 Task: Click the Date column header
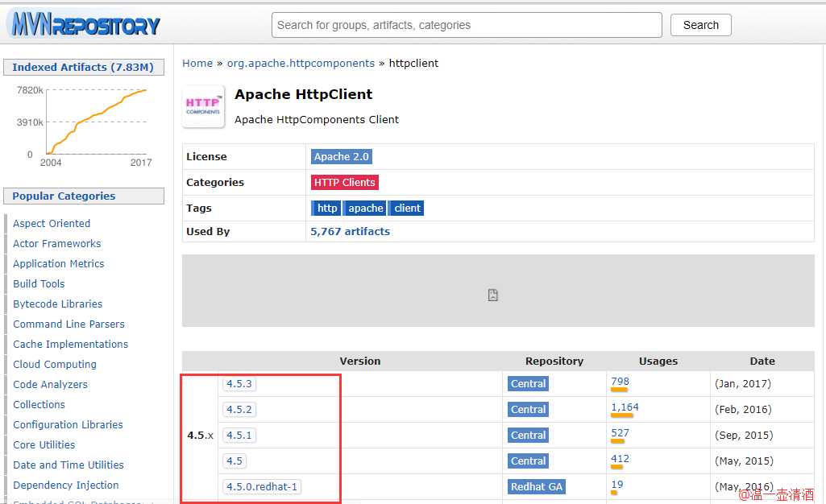point(762,361)
